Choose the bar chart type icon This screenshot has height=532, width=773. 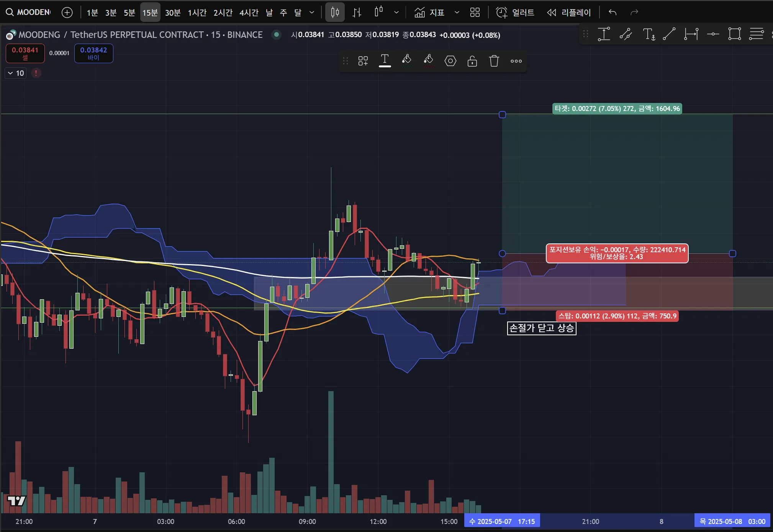(357, 12)
